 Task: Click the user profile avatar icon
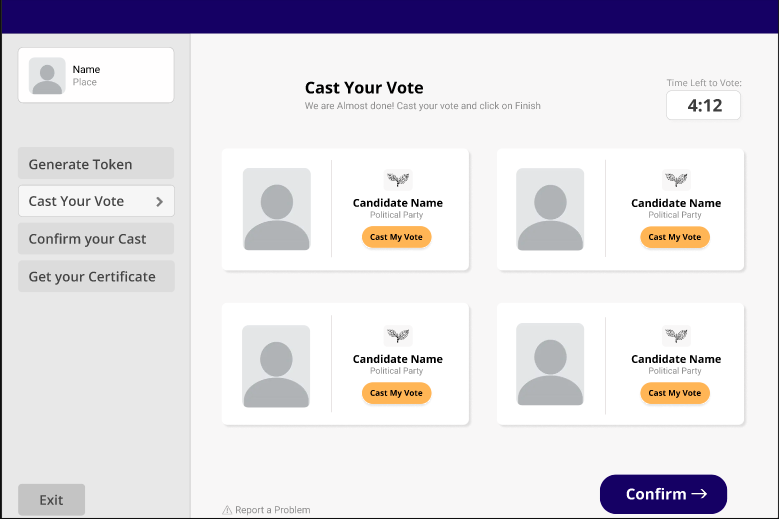coord(47,75)
